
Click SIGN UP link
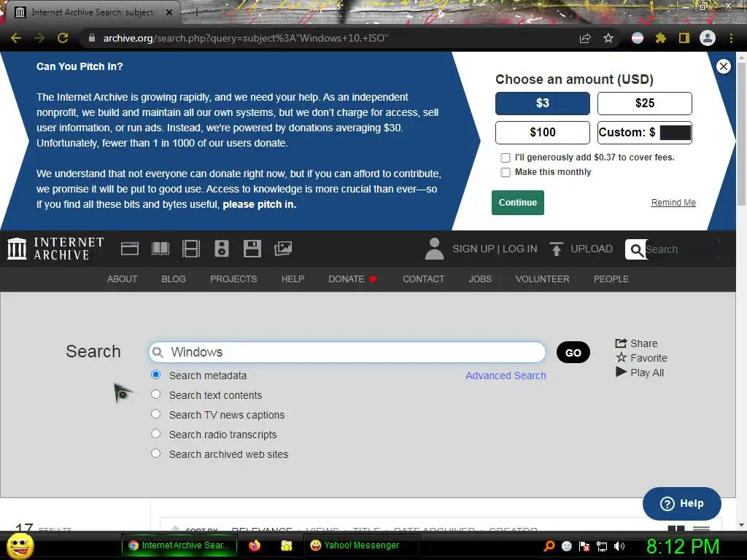coord(473,249)
